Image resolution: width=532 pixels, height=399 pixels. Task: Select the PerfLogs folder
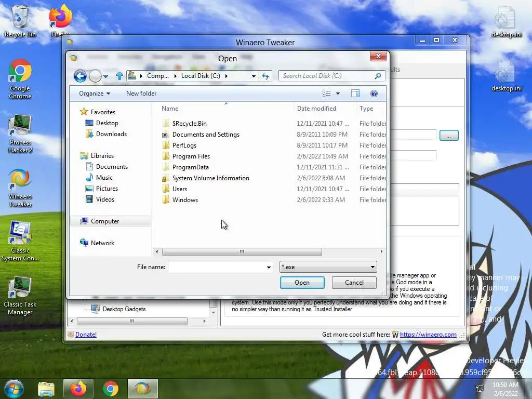point(179,145)
